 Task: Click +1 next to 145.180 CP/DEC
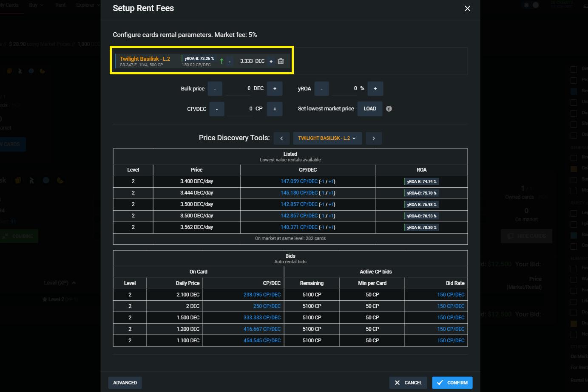[331, 193]
